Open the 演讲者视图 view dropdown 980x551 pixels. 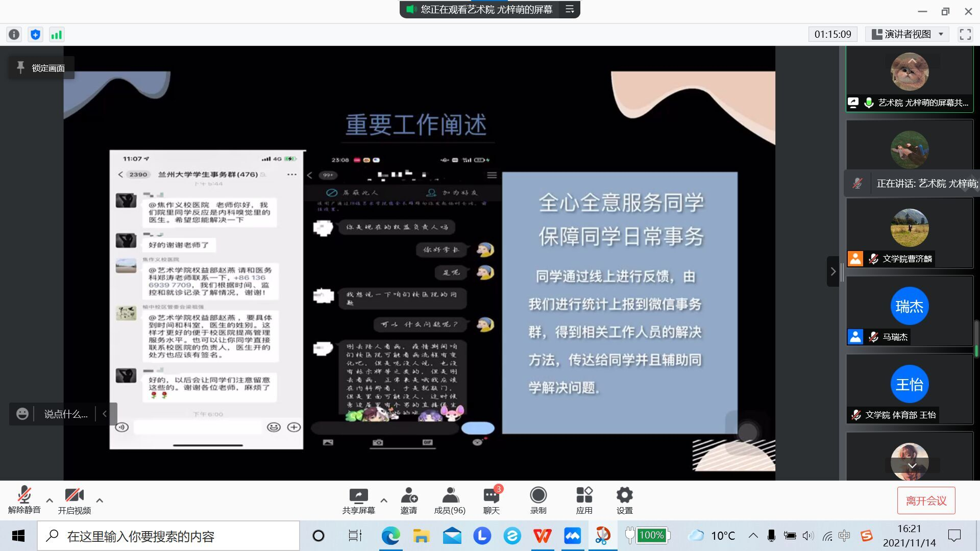pos(906,34)
